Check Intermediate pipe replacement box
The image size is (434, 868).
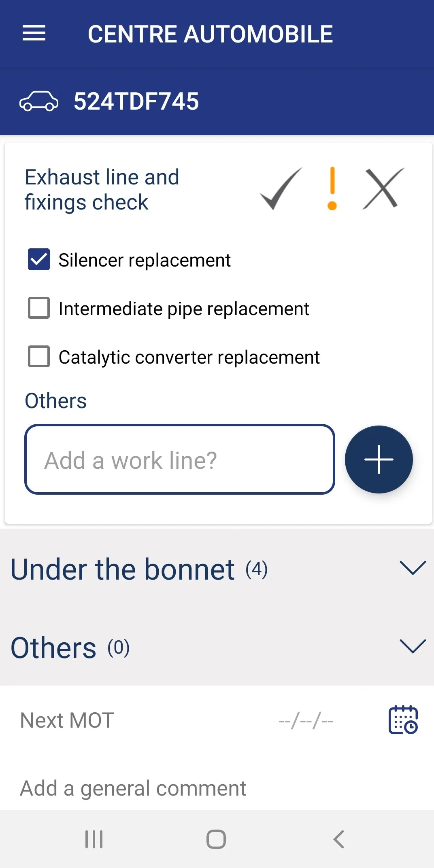pyautogui.click(x=39, y=308)
